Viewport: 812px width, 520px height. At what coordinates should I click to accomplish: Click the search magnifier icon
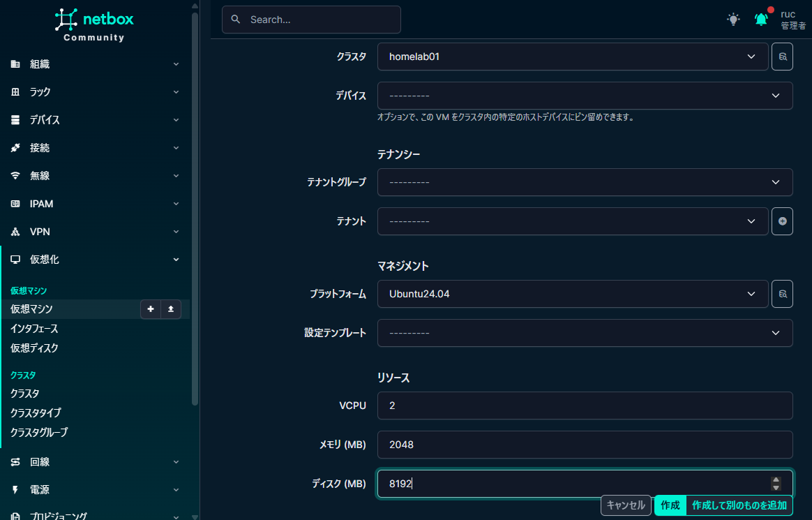[236, 19]
